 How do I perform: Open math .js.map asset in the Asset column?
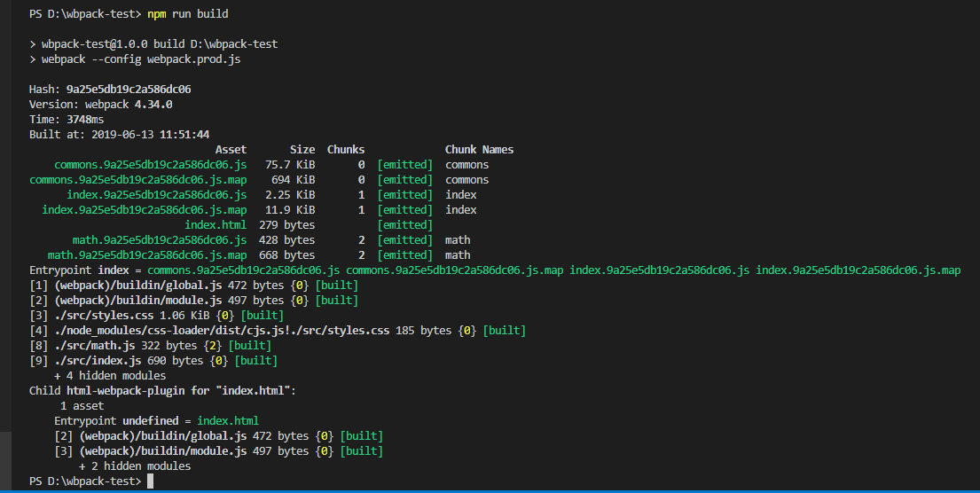pyautogui.click(x=147, y=255)
